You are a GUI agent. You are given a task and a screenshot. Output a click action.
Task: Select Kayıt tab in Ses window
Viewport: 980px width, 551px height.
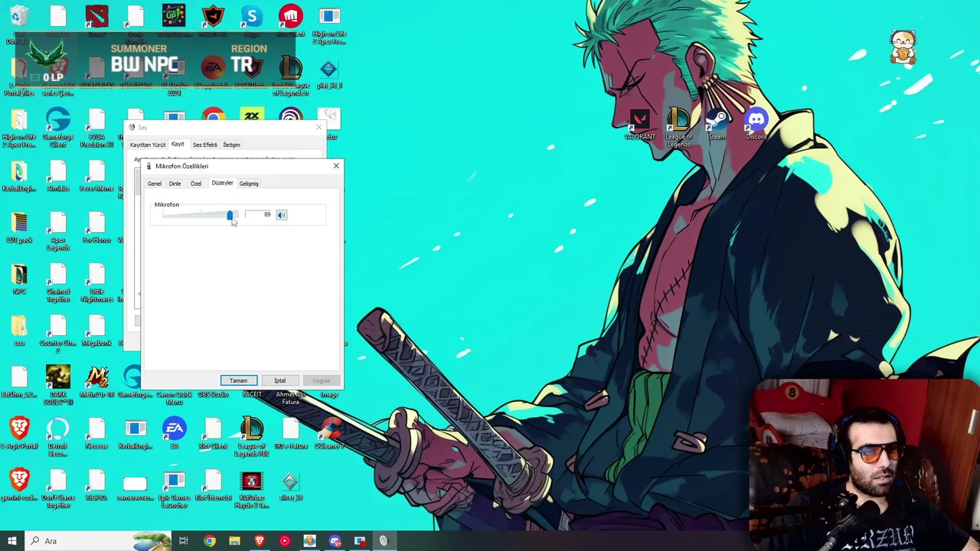[178, 144]
